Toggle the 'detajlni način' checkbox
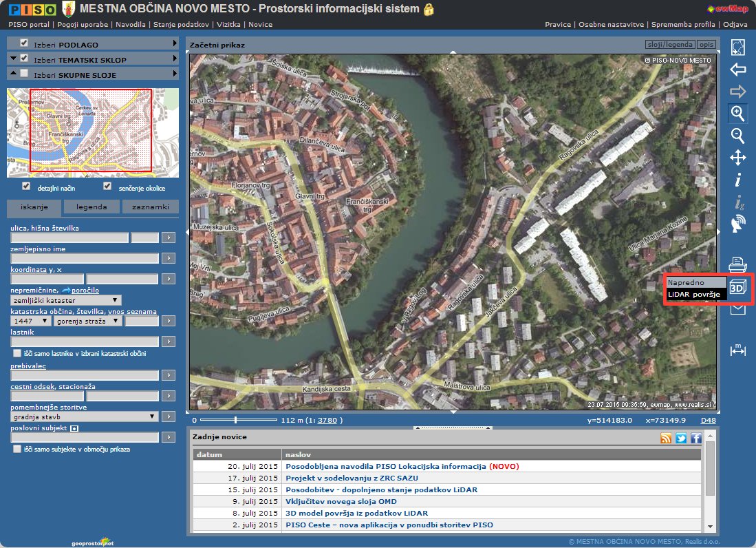 (26, 187)
